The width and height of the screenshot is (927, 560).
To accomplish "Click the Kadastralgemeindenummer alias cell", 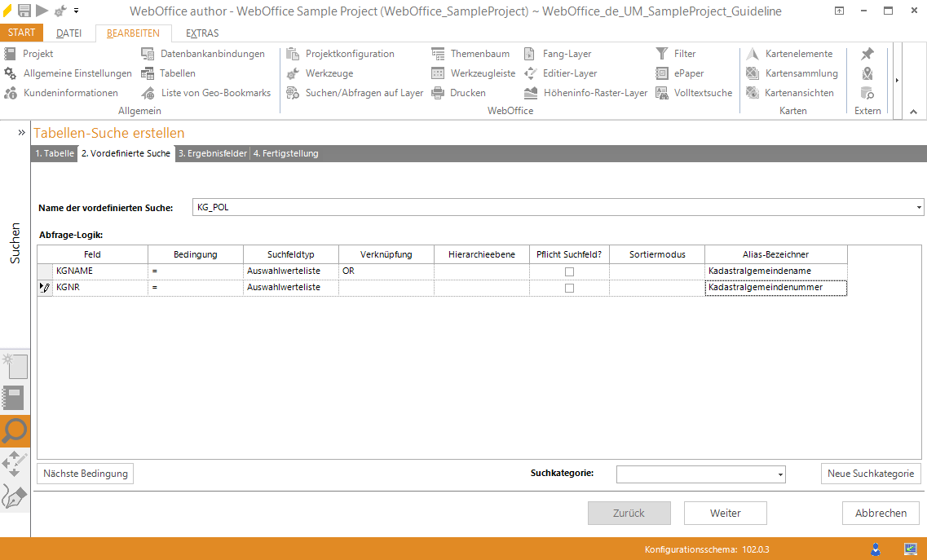I will [x=775, y=288].
